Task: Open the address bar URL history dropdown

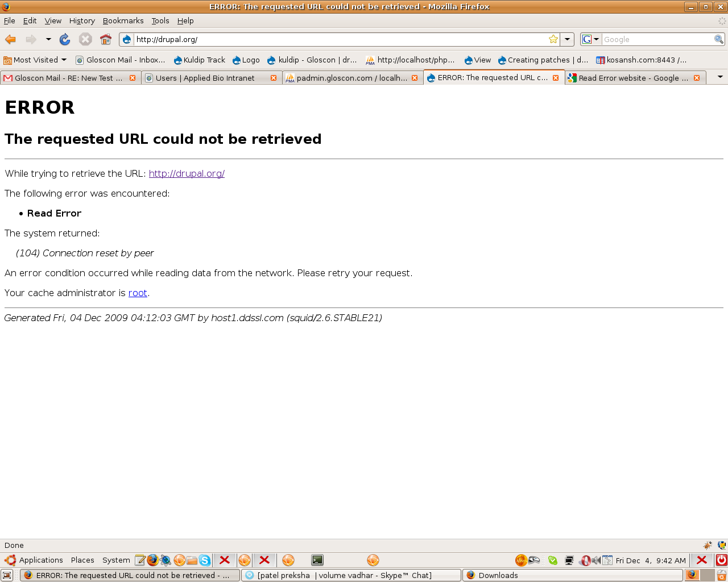Action: (567, 39)
